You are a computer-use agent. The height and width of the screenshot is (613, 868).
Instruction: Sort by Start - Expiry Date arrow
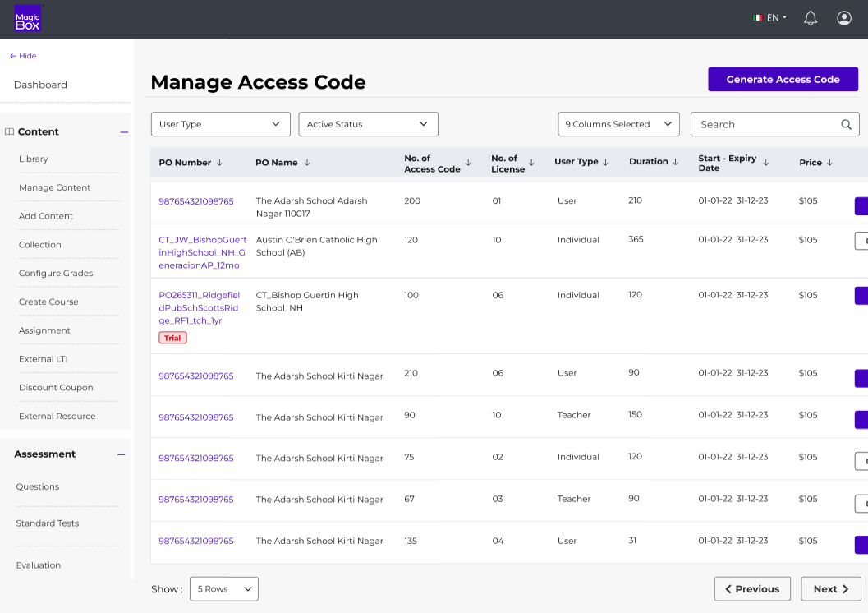(x=766, y=162)
